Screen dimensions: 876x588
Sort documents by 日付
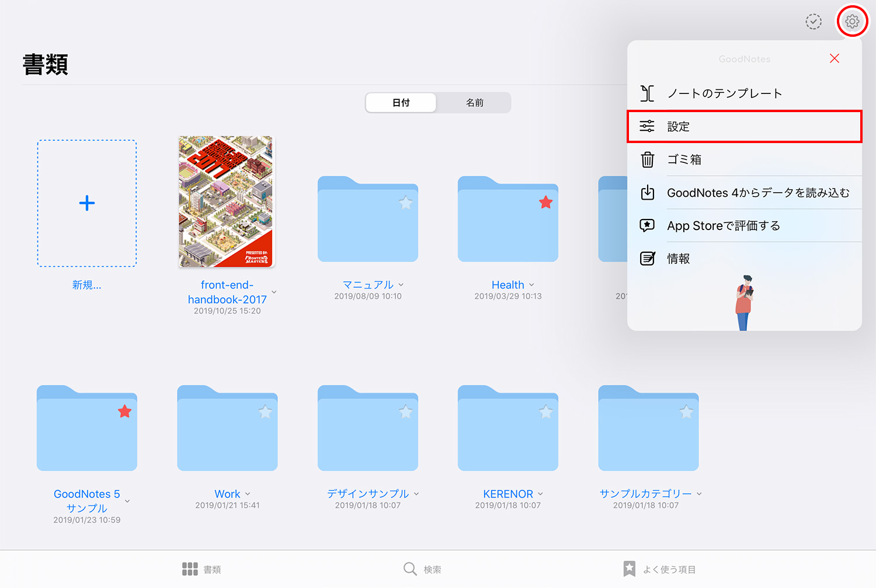[401, 103]
